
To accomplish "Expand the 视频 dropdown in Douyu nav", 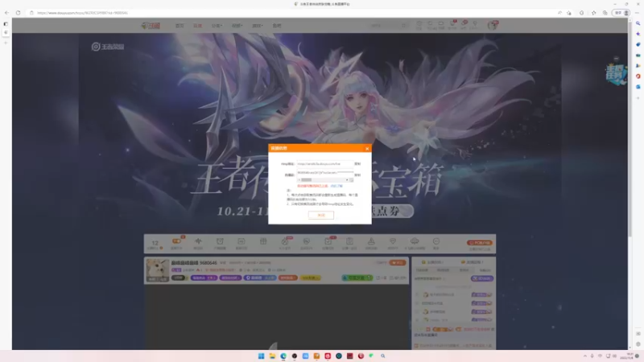I will [x=237, y=26].
